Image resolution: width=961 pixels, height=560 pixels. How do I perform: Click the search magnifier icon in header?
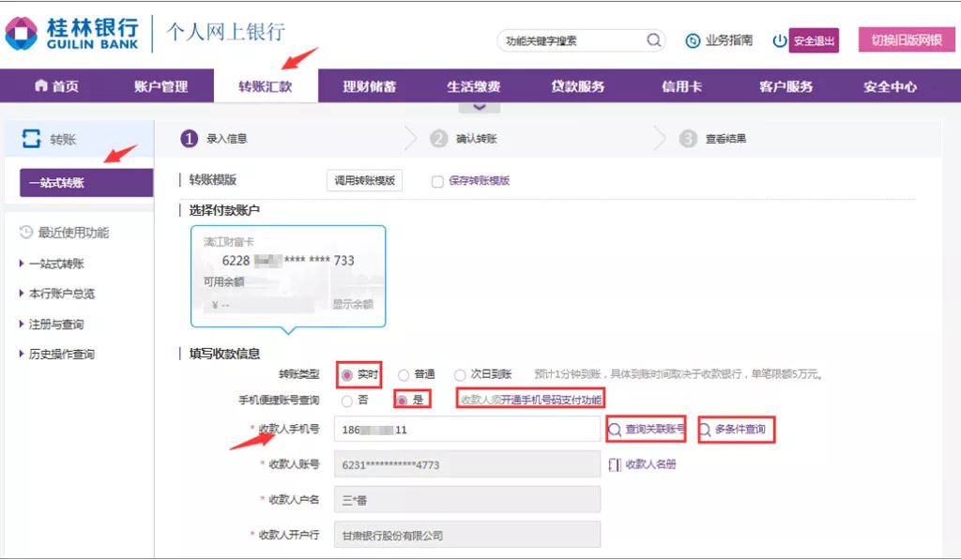[654, 40]
